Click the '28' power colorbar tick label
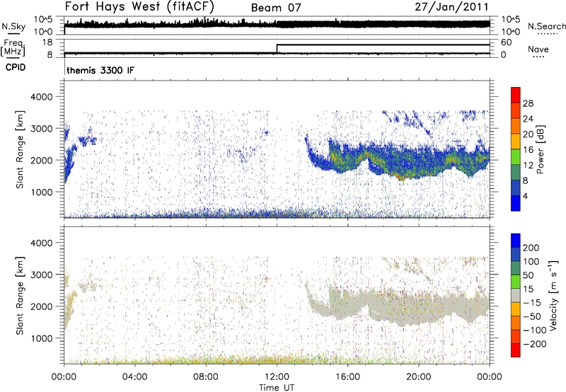Image resolution: width=566 pixels, height=392 pixels. [x=528, y=103]
